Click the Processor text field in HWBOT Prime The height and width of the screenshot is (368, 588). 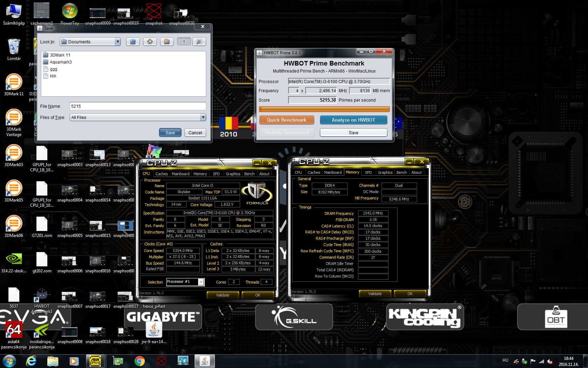point(339,81)
